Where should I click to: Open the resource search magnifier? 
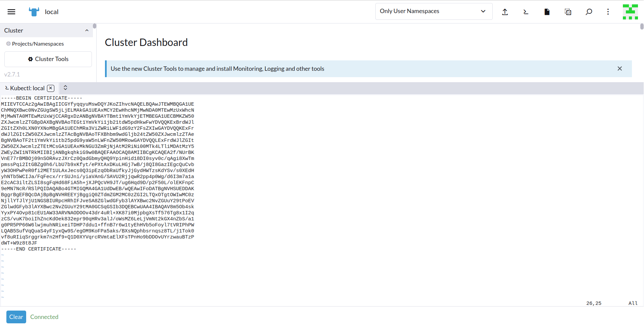click(589, 12)
